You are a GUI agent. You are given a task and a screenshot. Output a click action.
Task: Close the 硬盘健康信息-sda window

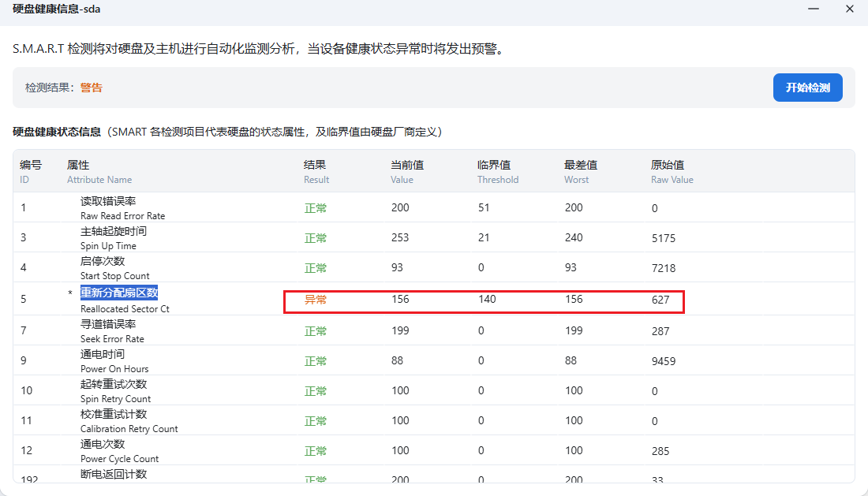[849, 9]
